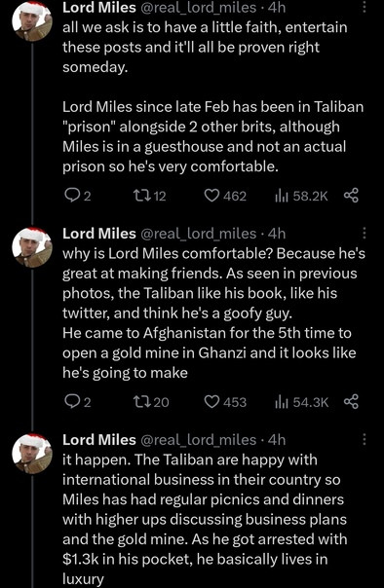384x588 pixels.
Task: Reply to the first tweet about Taliban prison
Action: point(77,196)
